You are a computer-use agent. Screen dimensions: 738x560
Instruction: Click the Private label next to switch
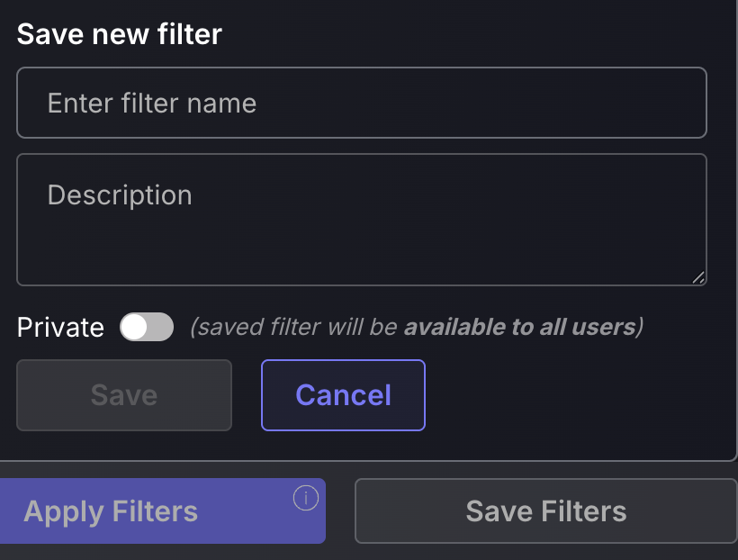point(60,328)
